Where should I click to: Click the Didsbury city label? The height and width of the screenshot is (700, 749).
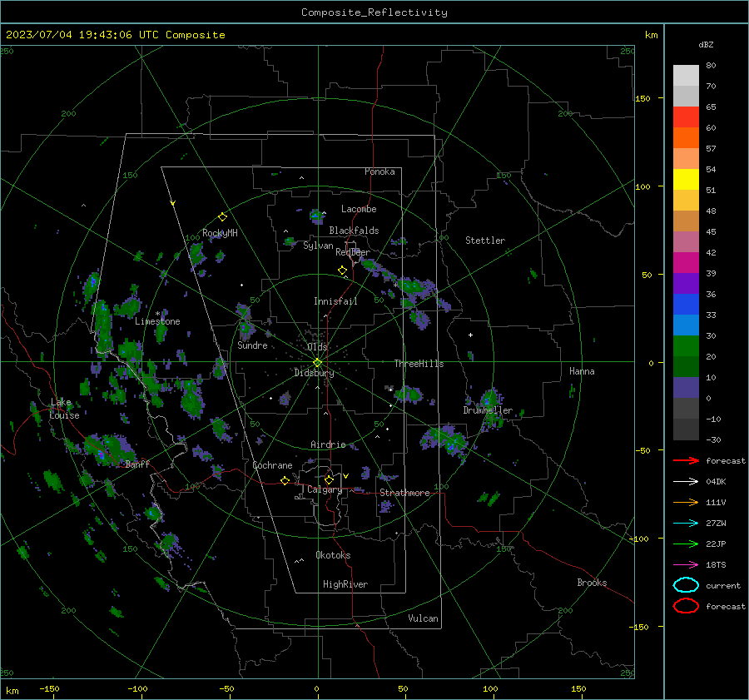click(314, 373)
